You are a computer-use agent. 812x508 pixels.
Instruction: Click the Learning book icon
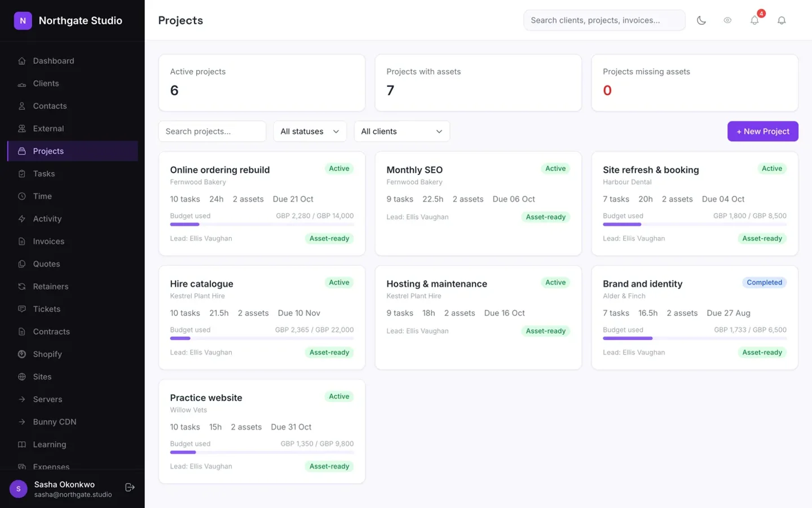point(22,445)
